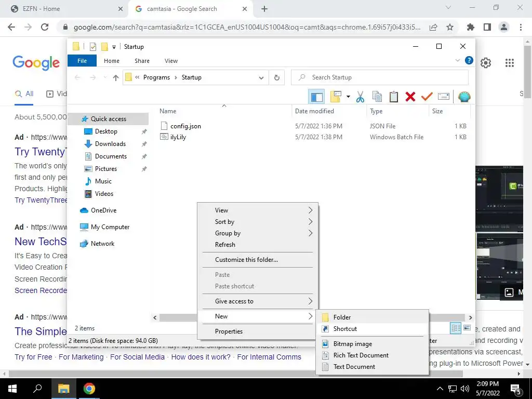Viewport: 532px width, 399px height.
Task: Select Properties in the context menu
Action: pos(258,331)
